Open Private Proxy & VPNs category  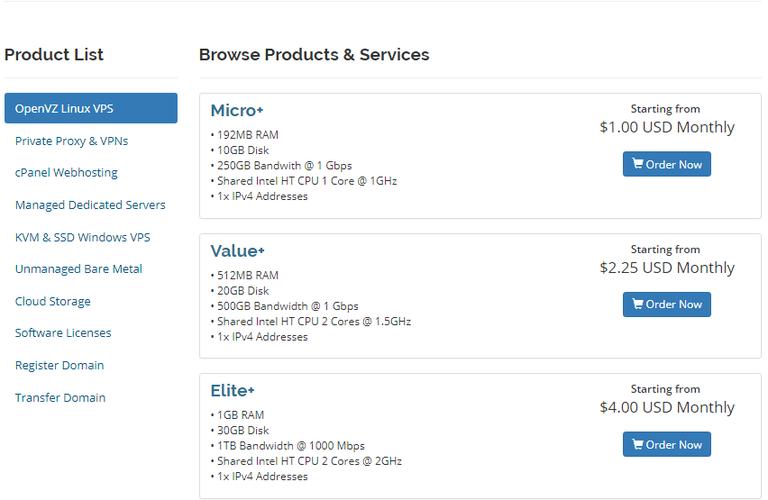(71, 141)
